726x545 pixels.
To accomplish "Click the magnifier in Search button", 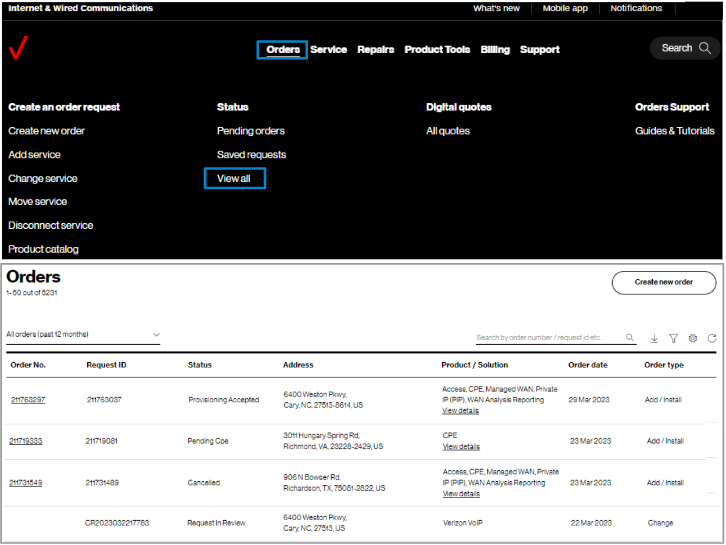I will 705,48.
